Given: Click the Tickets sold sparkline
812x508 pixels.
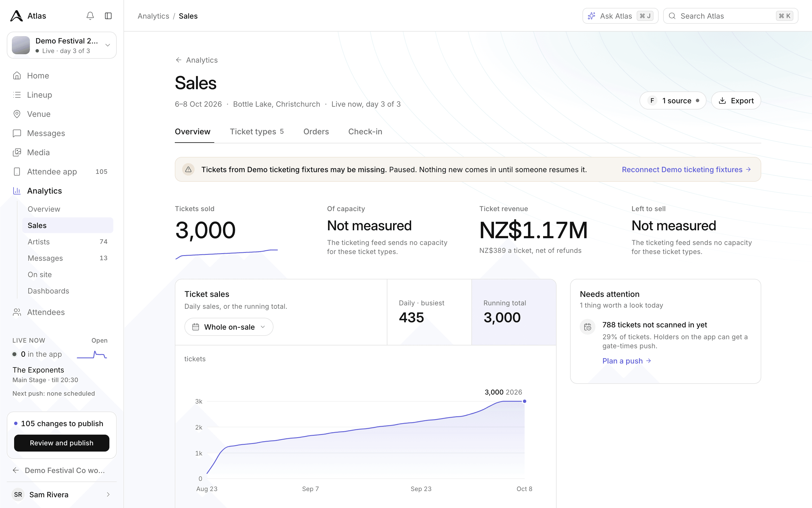Looking at the screenshot, I should 226,254.
